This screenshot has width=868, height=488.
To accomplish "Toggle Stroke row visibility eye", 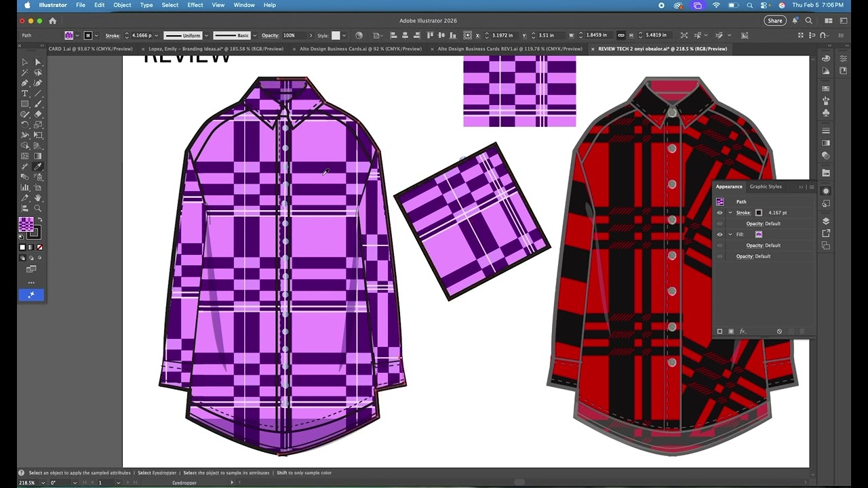I will coord(720,213).
